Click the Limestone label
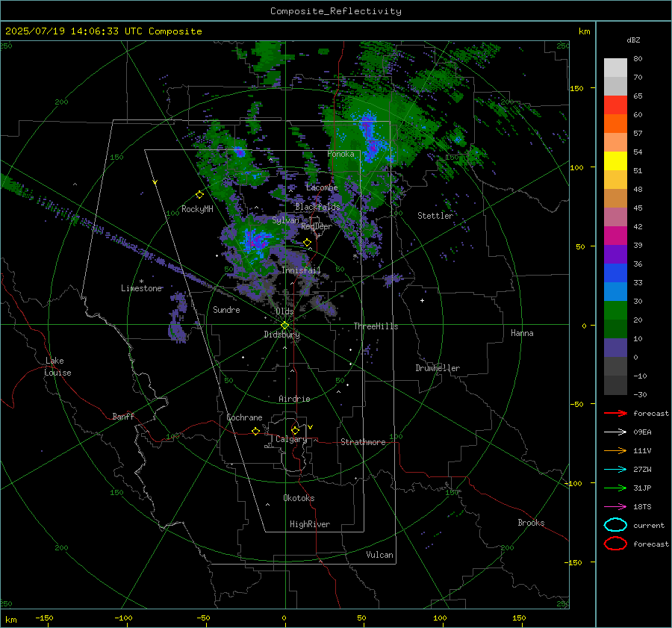Image resolution: width=672 pixels, height=628 pixels. click(141, 288)
